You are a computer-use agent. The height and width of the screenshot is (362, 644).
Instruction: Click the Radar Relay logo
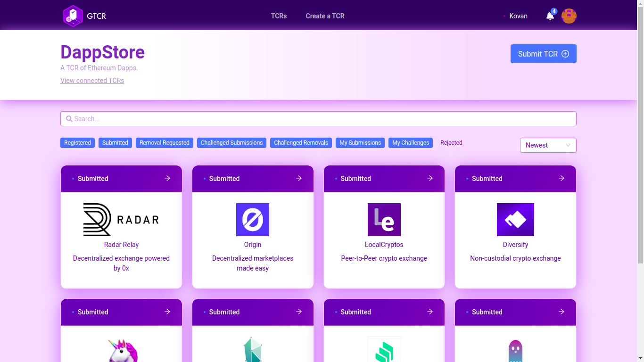121,220
